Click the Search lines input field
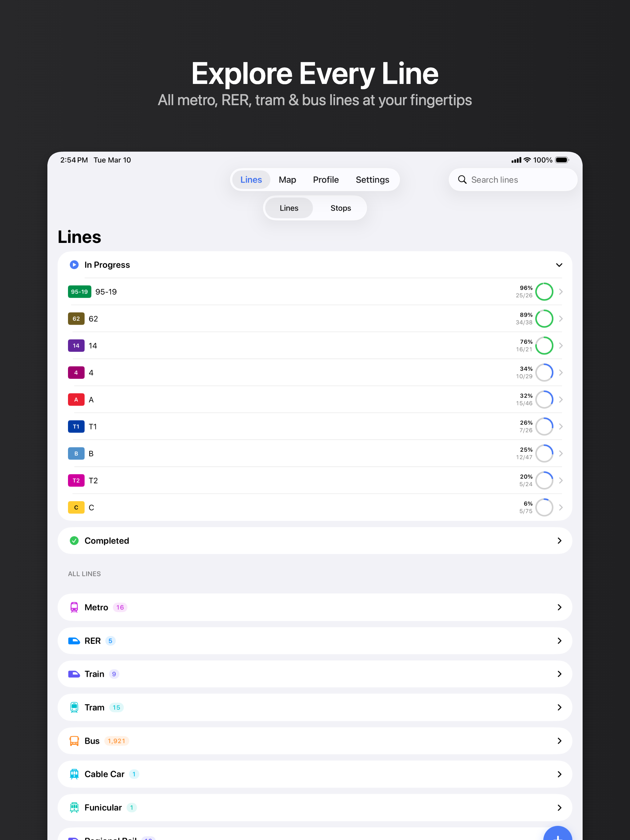 pos(512,180)
